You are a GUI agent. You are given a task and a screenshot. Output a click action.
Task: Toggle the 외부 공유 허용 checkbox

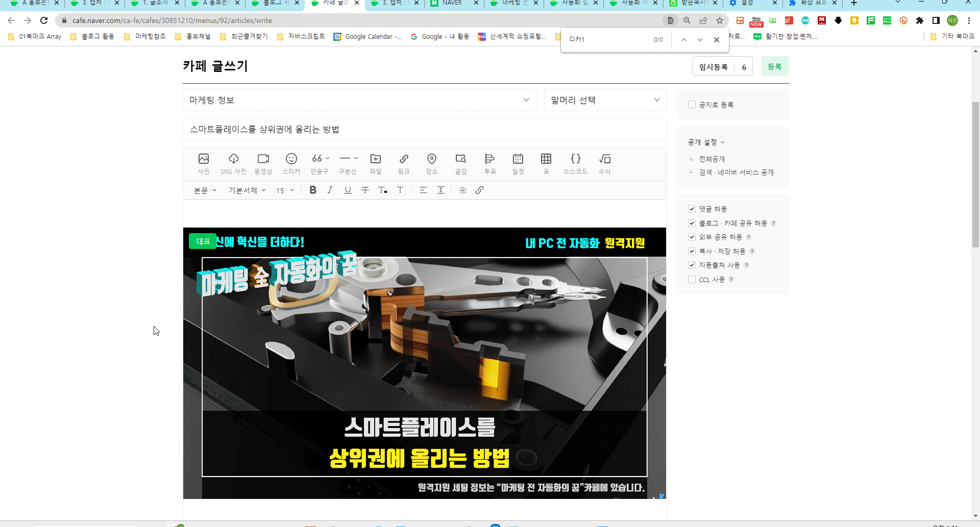tap(692, 237)
